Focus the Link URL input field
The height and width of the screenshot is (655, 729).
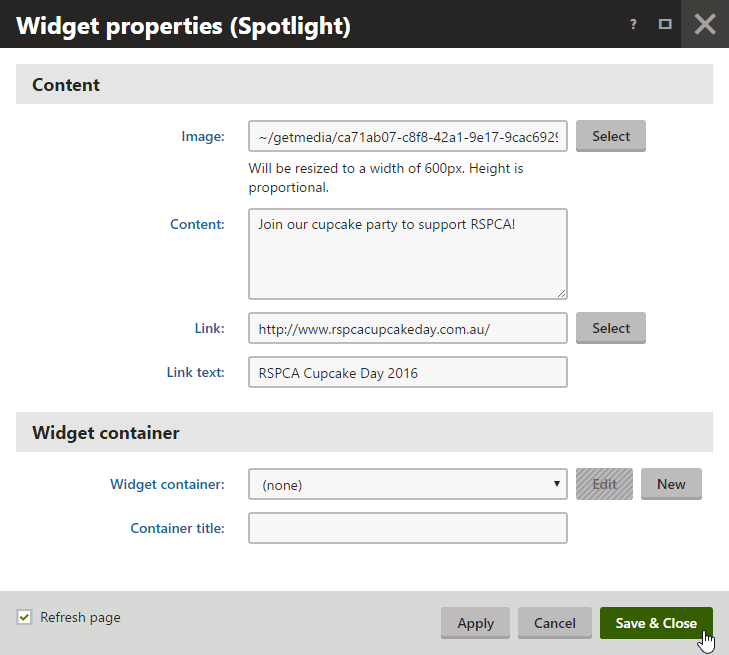tap(407, 328)
